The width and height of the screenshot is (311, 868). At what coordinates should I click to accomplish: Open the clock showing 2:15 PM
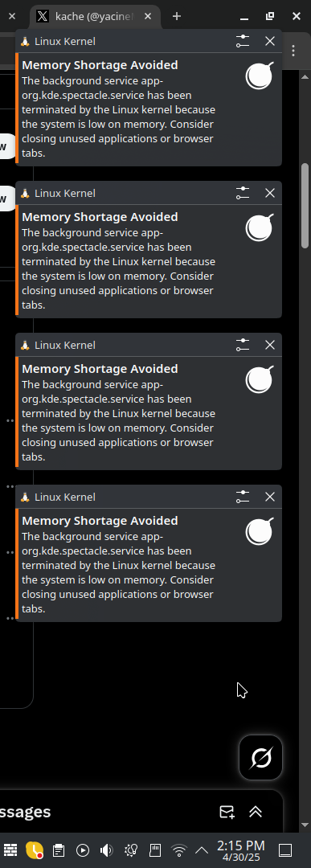tap(241, 850)
